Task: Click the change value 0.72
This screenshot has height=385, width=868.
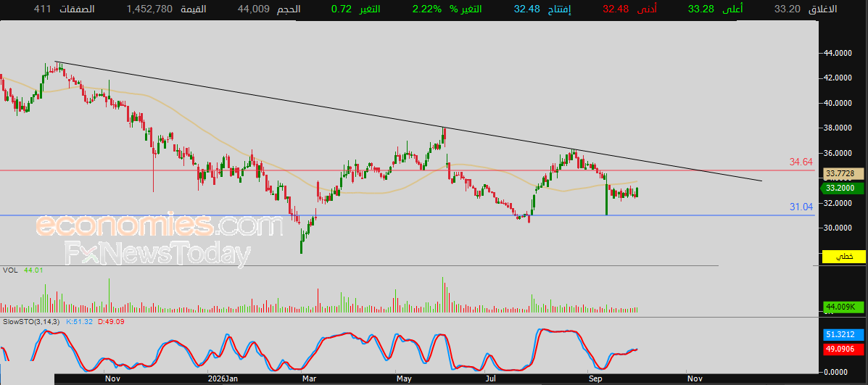Action: (x=342, y=9)
